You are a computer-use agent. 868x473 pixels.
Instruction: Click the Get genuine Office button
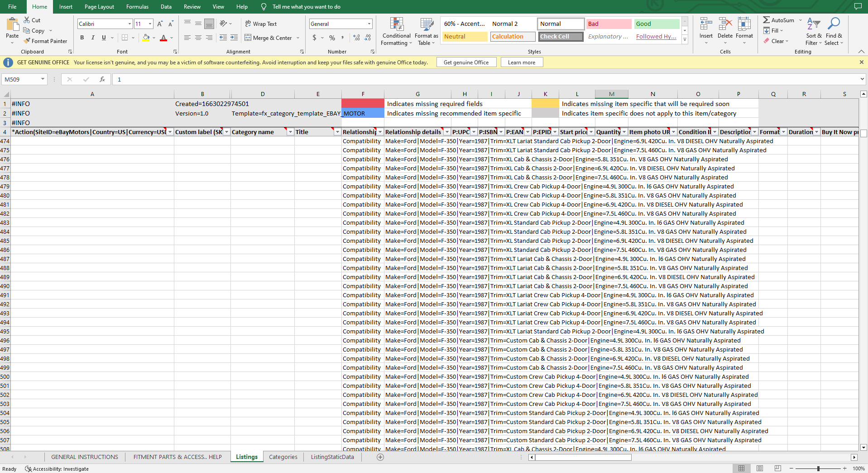pos(466,62)
